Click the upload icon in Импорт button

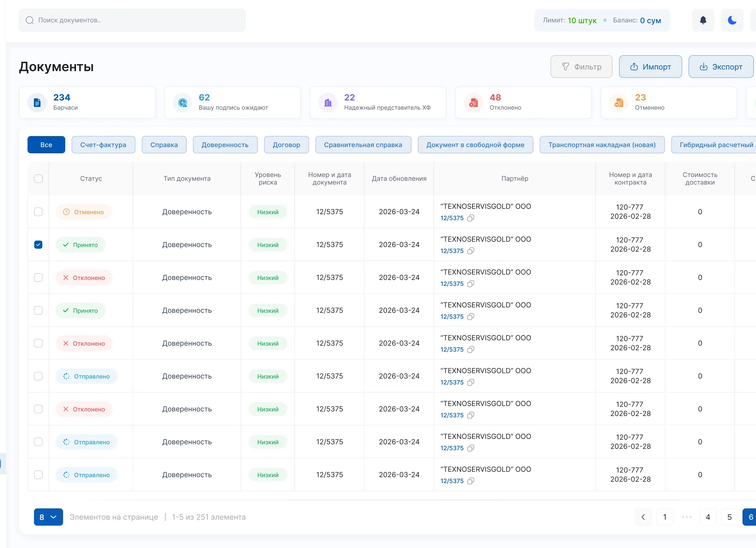pyautogui.click(x=634, y=67)
